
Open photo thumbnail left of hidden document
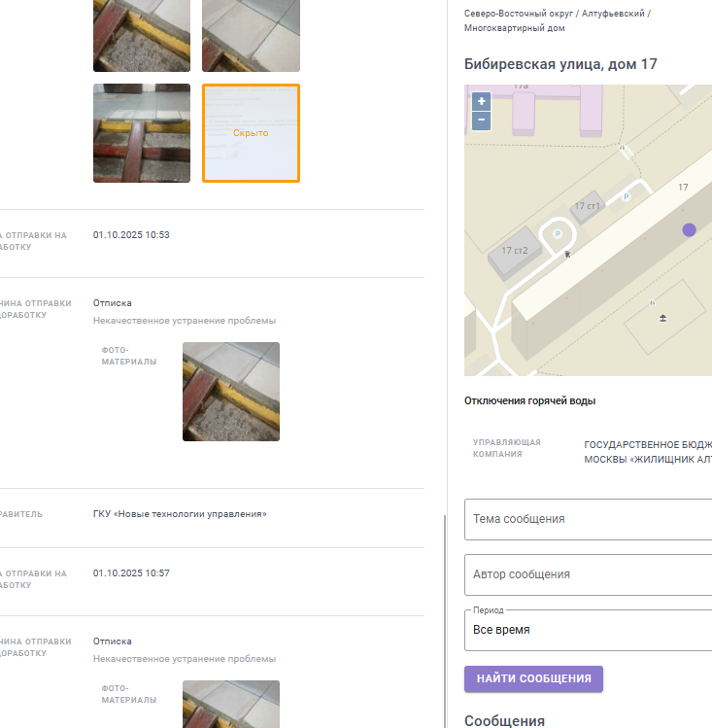click(142, 133)
